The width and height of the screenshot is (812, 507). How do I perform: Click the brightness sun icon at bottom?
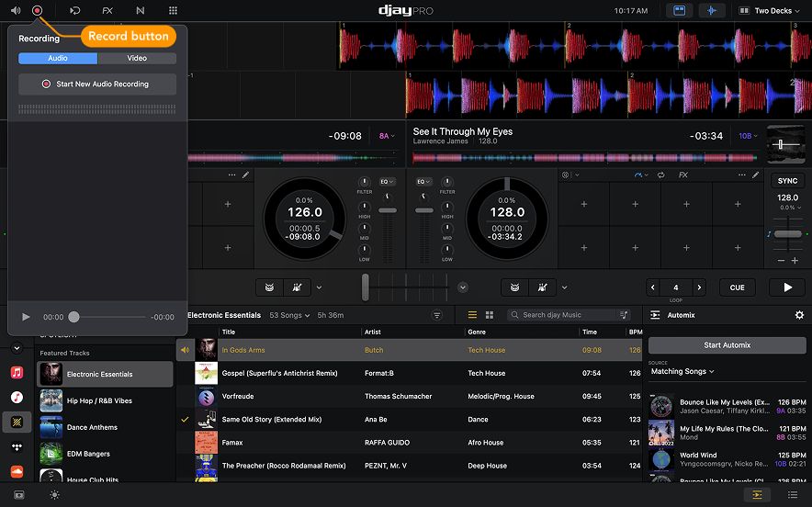(54, 494)
